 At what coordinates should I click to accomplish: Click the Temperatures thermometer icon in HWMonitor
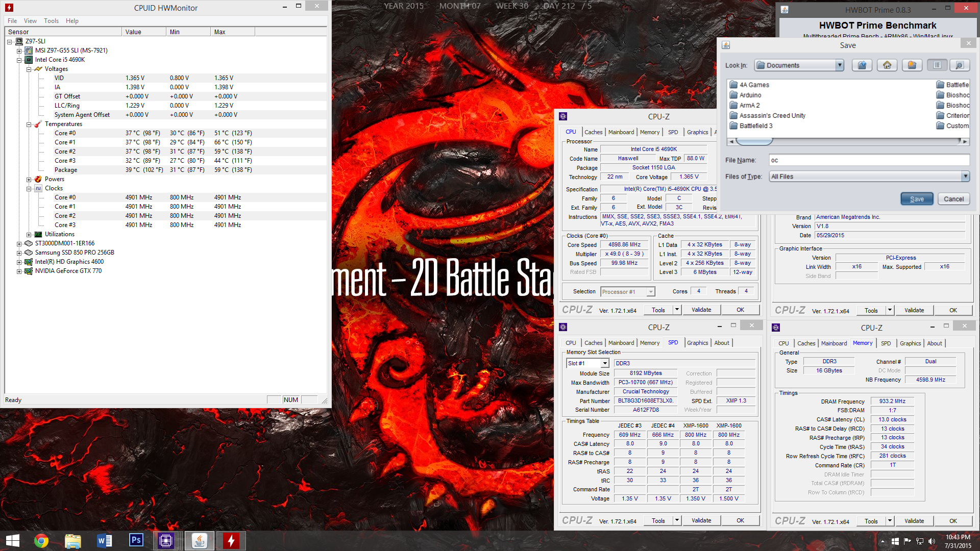point(38,124)
